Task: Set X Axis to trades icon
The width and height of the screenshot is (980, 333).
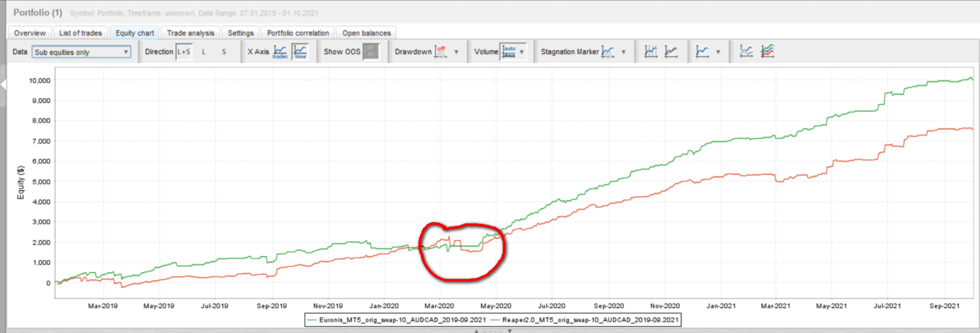Action: click(x=280, y=52)
